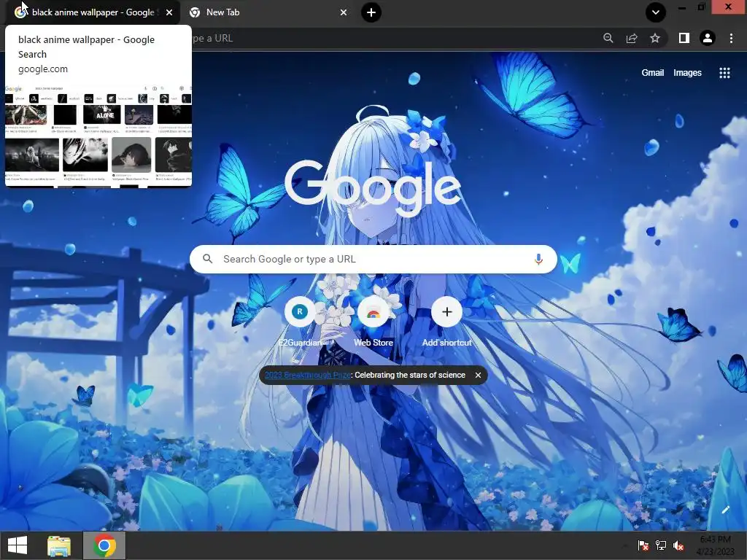The height and width of the screenshot is (560, 747).
Task: Click the share page icon in the address bar
Action: pos(632,38)
